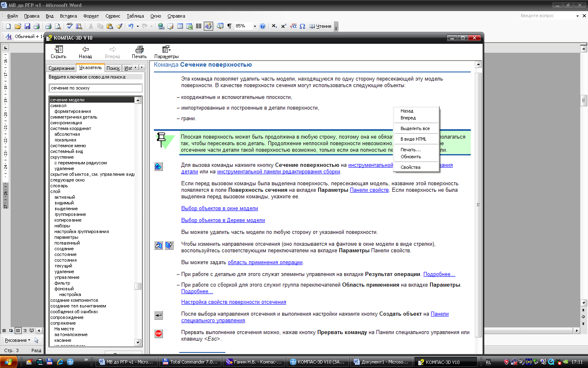Toggle Document Map icon in Word
Viewport: 588px width, 368px height.
tap(220, 26)
